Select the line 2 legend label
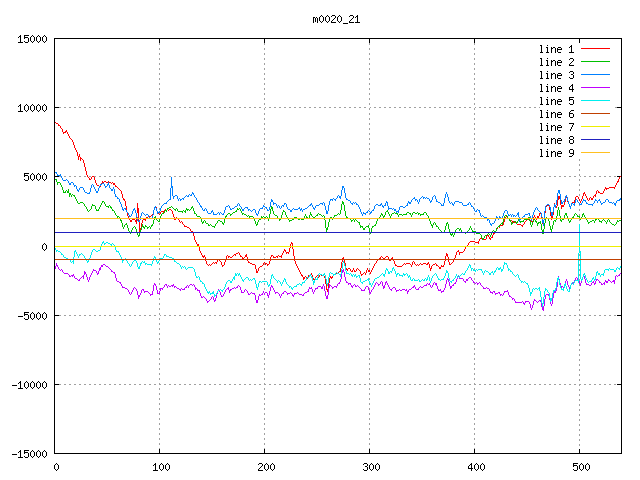This screenshot has width=640, height=480. coord(557,62)
